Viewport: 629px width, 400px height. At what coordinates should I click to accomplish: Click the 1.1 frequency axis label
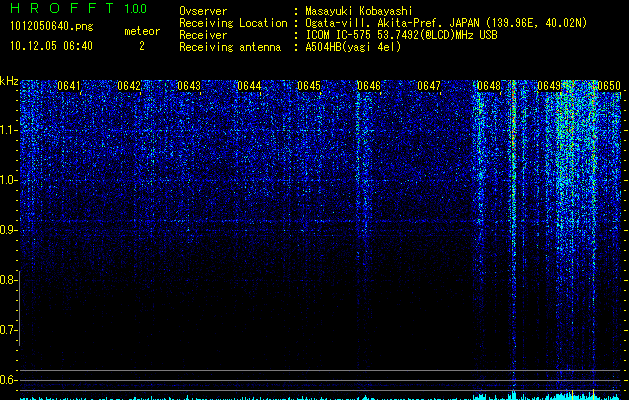8,130
